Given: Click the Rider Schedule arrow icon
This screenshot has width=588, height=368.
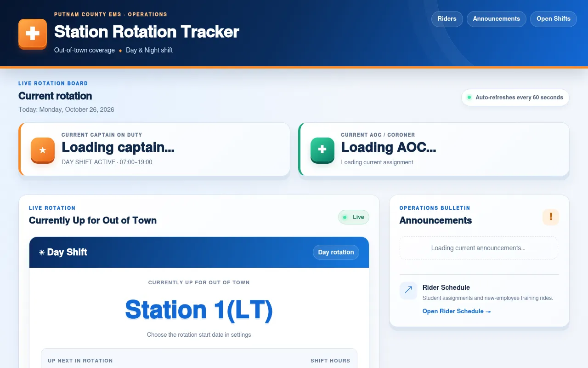Looking at the screenshot, I should 408,290.
